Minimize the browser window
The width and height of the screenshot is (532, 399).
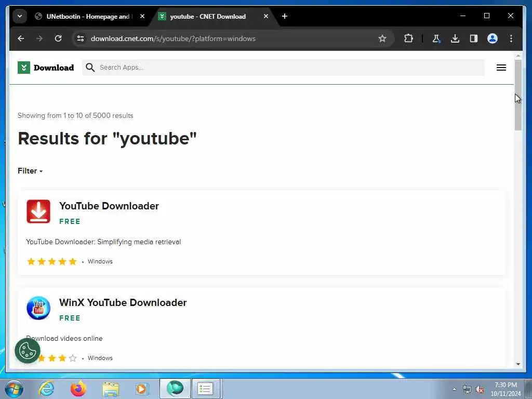[463, 16]
